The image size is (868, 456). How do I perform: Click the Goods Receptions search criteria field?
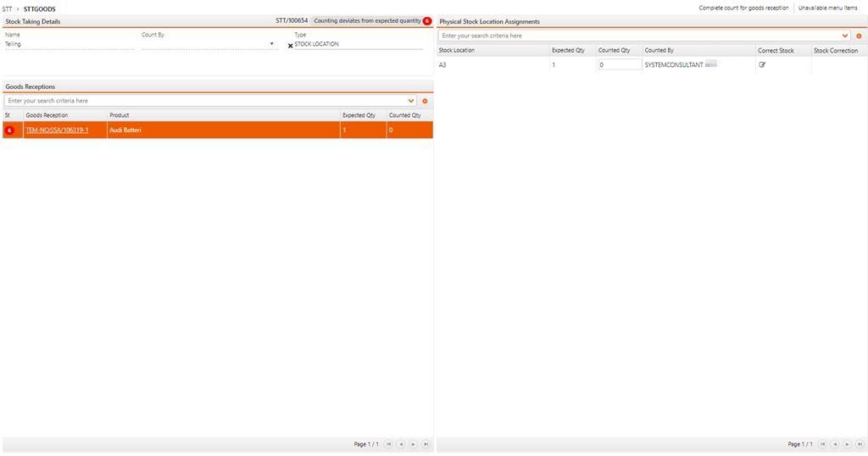[203, 101]
